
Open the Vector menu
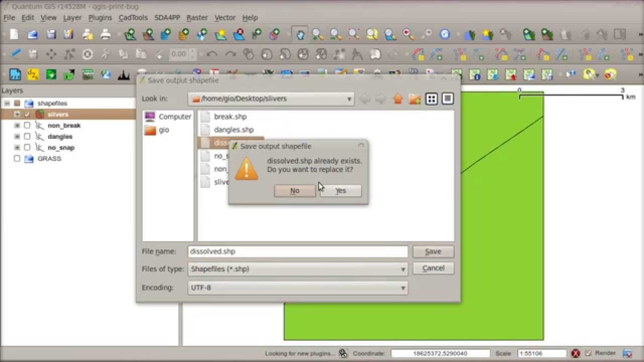225,18
